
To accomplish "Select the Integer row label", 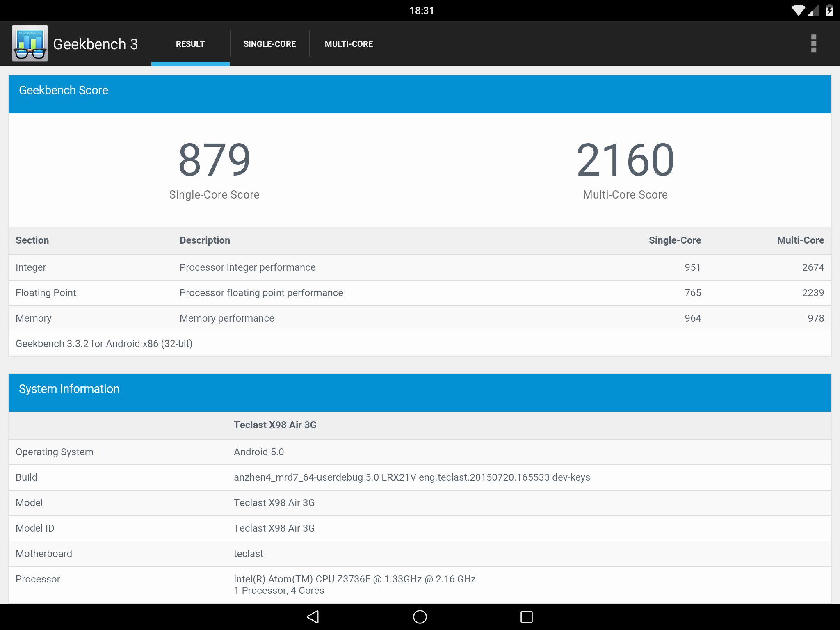I will click(x=31, y=267).
